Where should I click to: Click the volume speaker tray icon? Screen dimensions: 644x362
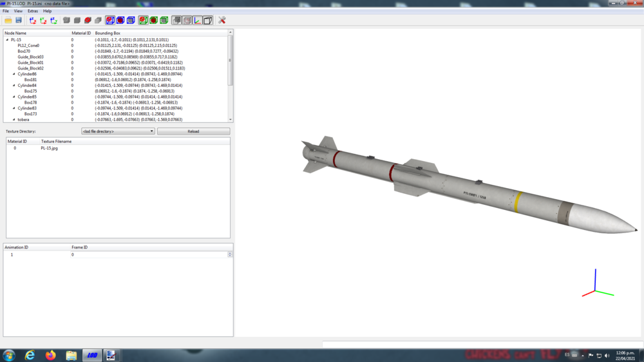tap(607, 356)
